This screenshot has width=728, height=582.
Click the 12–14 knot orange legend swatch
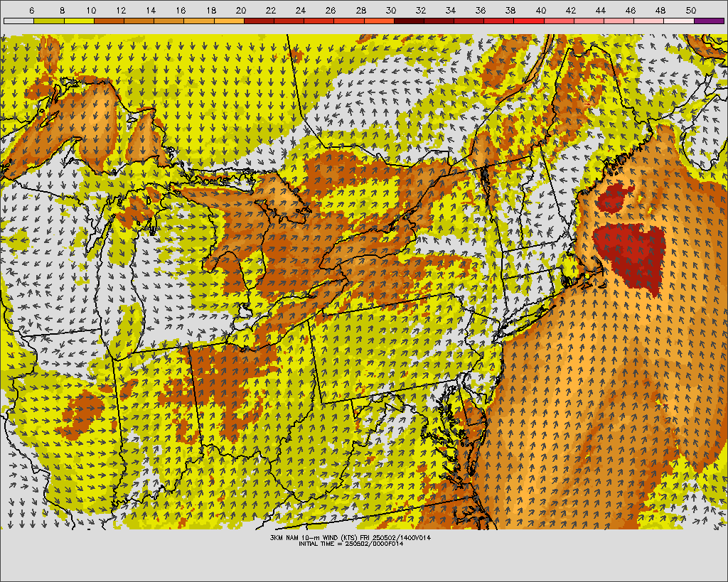[139, 21]
